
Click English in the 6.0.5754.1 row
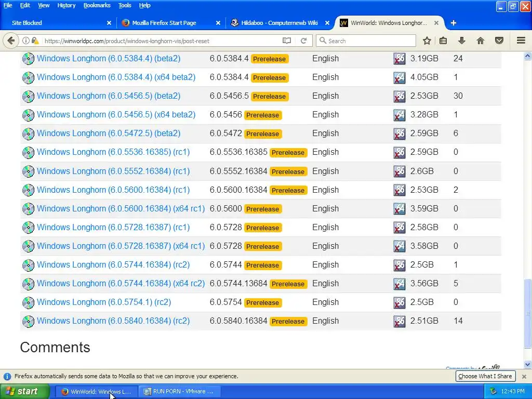(325, 302)
